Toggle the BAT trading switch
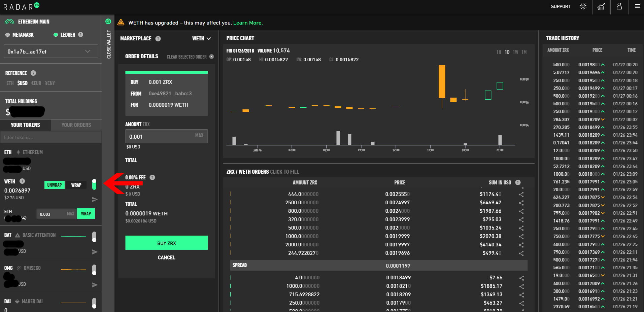This screenshot has width=644, height=312. coord(94,237)
